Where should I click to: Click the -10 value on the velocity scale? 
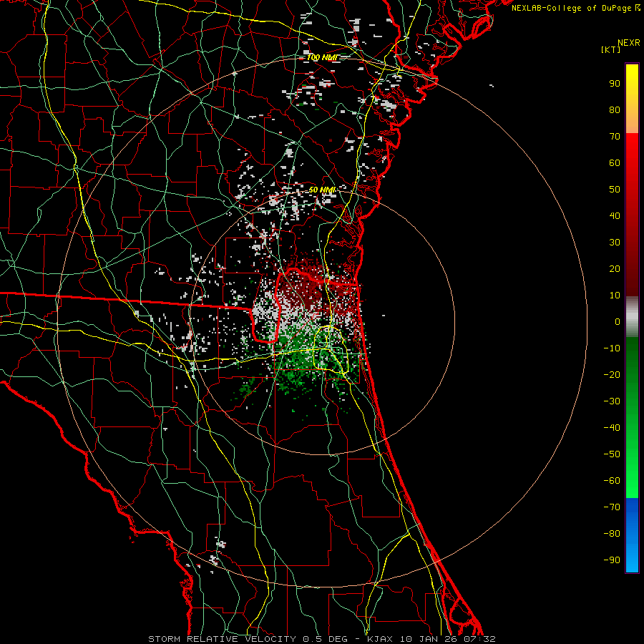[x=612, y=348]
